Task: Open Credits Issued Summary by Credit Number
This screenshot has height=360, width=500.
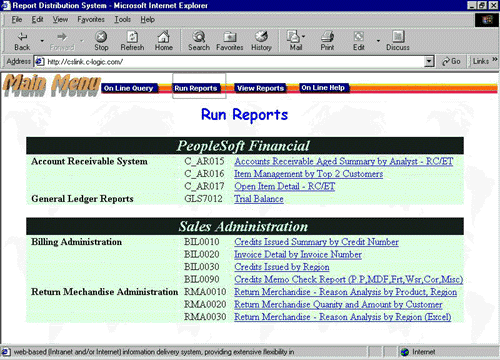Action: tap(316, 242)
